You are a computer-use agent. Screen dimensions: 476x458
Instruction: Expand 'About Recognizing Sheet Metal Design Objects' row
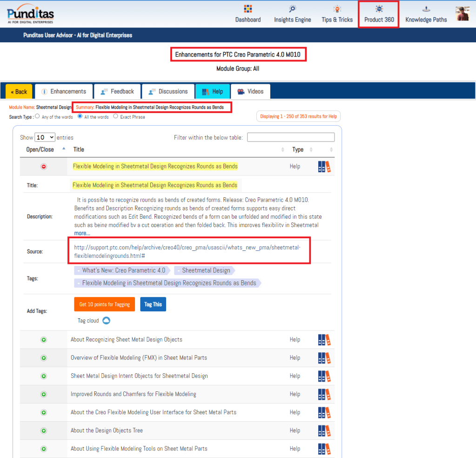coord(44,340)
